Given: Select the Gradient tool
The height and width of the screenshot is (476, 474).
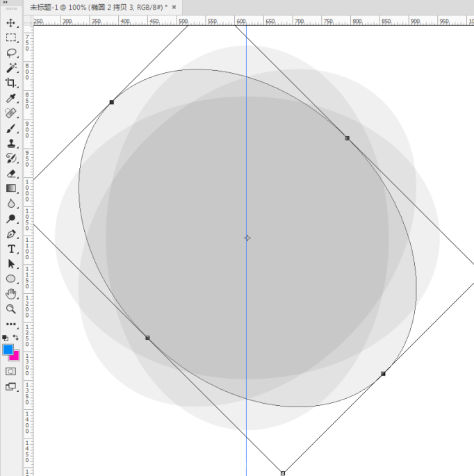Looking at the screenshot, I should coord(11,188).
